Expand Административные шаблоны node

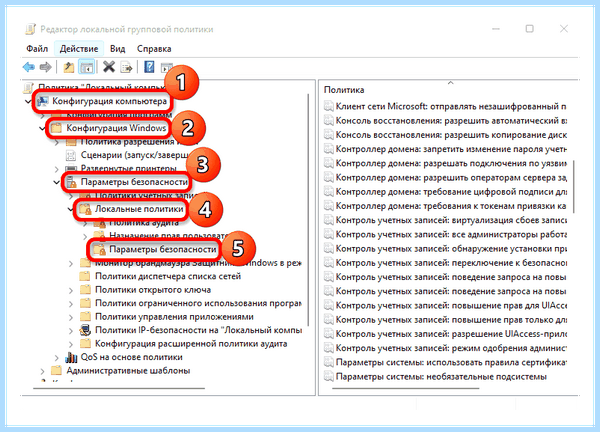42,371
